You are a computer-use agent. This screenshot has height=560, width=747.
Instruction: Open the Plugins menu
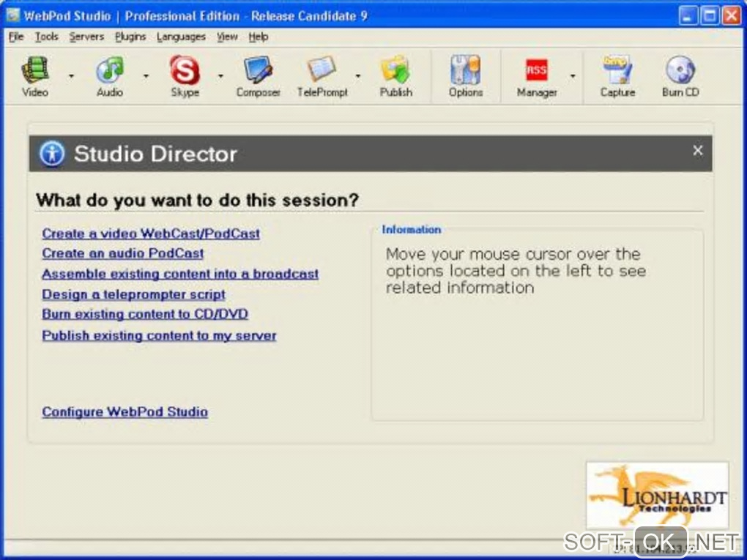point(130,37)
